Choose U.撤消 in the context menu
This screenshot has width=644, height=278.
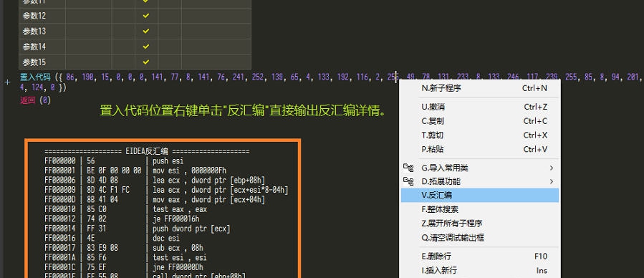click(480, 107)
